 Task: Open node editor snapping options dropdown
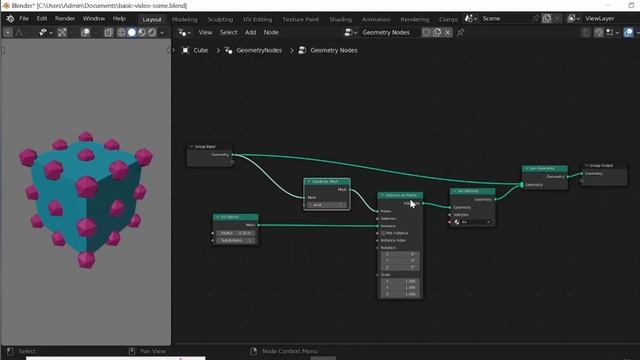click(x=611, y=32)
